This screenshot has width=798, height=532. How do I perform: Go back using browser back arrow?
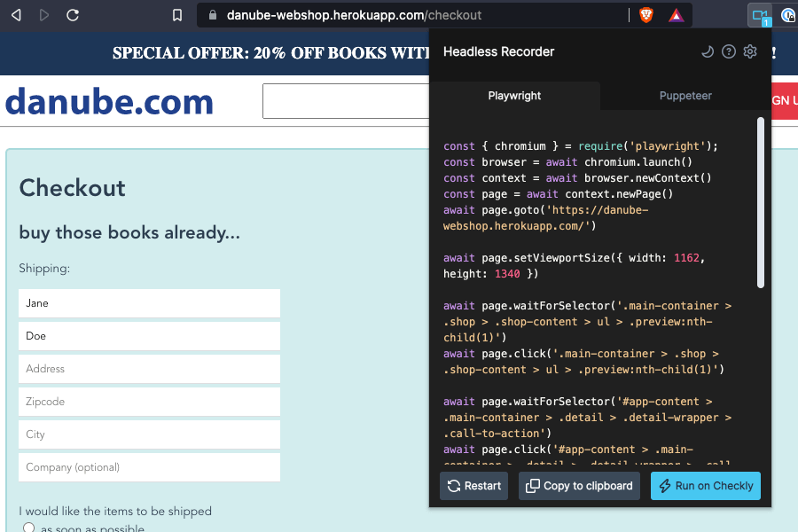(16, 15)
